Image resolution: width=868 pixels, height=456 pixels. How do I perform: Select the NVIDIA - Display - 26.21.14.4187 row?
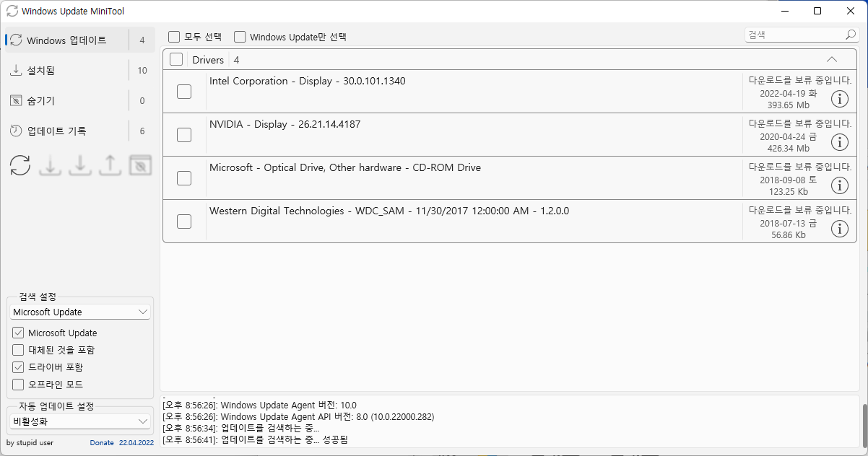coord(510,135)
